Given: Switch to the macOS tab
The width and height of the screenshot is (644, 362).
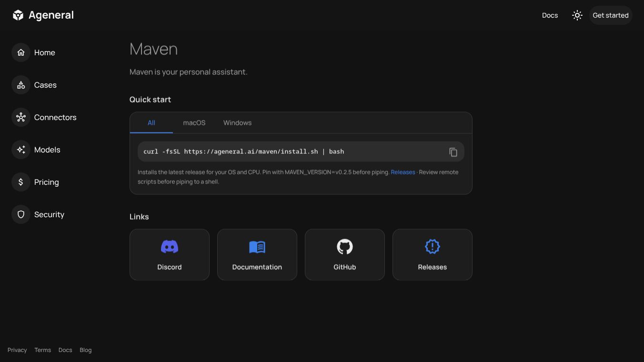Looking at the screenshot, I should click(194, 123).
